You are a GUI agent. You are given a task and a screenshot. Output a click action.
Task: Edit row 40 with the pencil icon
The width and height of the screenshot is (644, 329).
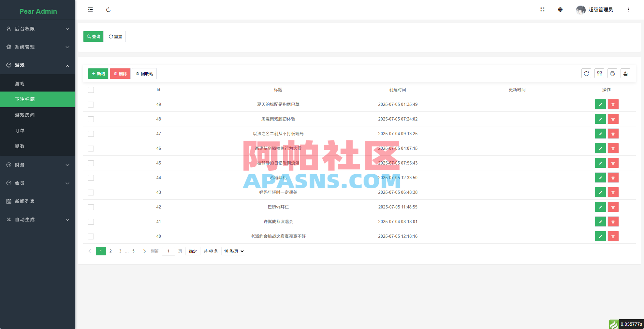[x=600, y=236]
